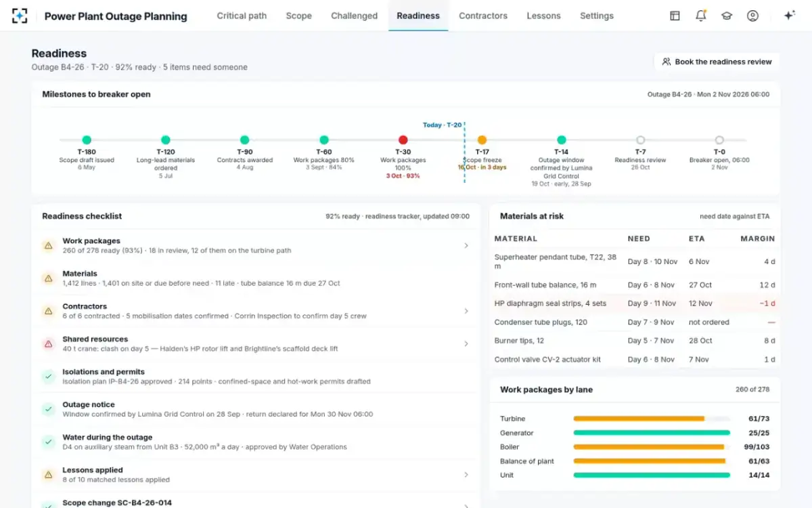The width and height of the screenshot is (812, 508).
Task: Click Burner tips, 12 material
Action: pyautogui.click(x=519, y=341)
